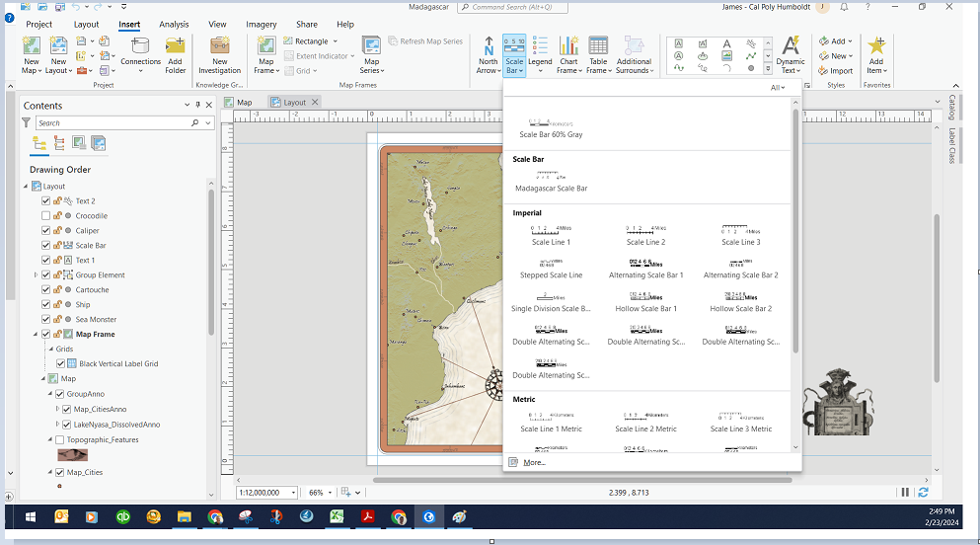Switch to the Analysis ribbon tab
Screen dimensions: 980x545
174,24
